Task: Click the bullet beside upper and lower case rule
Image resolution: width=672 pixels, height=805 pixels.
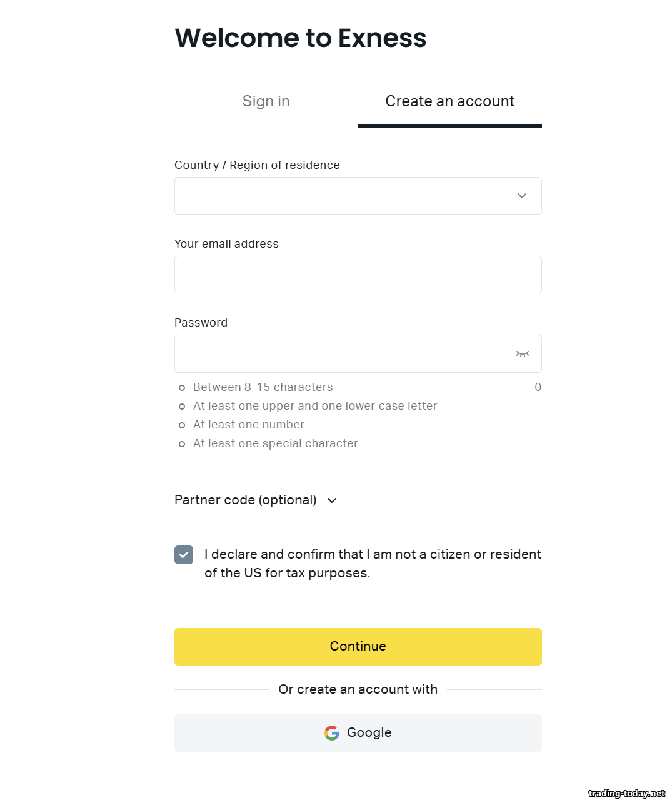Action: coord(182,407)
